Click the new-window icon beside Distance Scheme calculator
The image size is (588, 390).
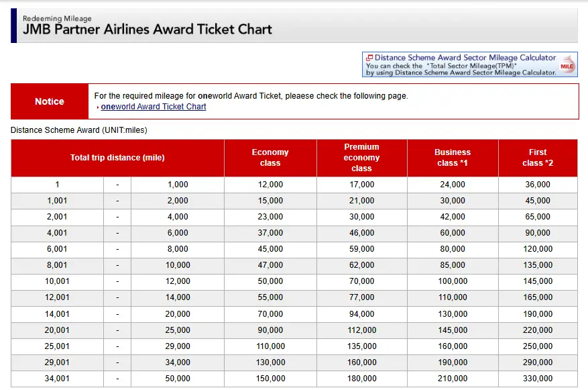(369, 58)
